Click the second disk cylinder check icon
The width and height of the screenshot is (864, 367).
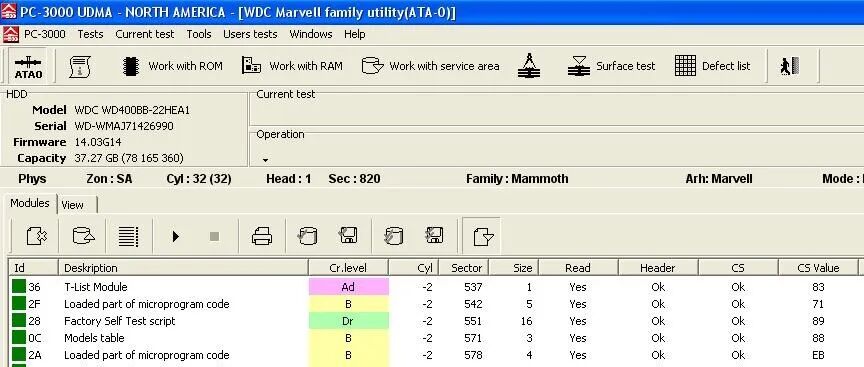pos(393,236)
